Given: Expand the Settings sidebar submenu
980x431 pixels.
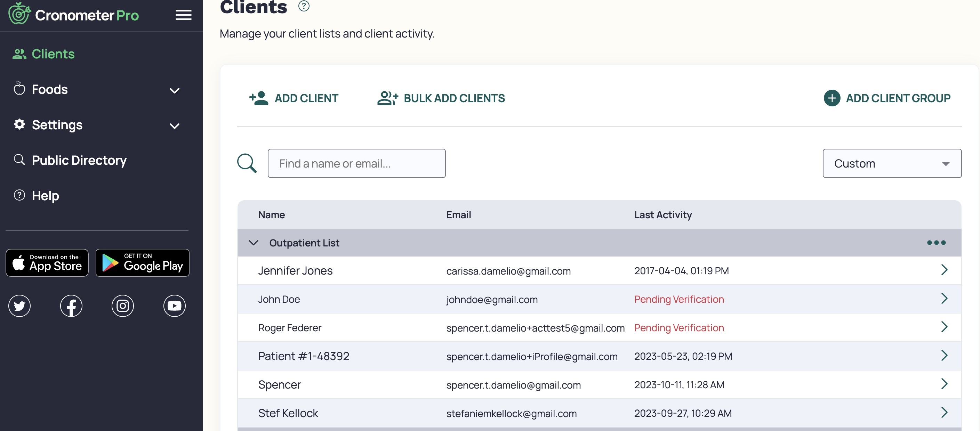Looking at the screenshot, I should (x=174, y=126).
